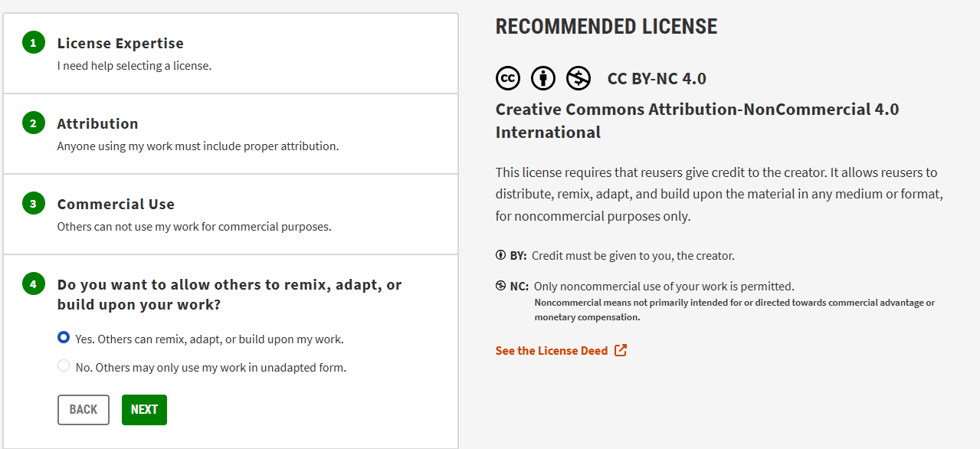The image size is (980, 449).
Task: Click the Creative Commons CC logo icon
Action: [x=508, y=78]
